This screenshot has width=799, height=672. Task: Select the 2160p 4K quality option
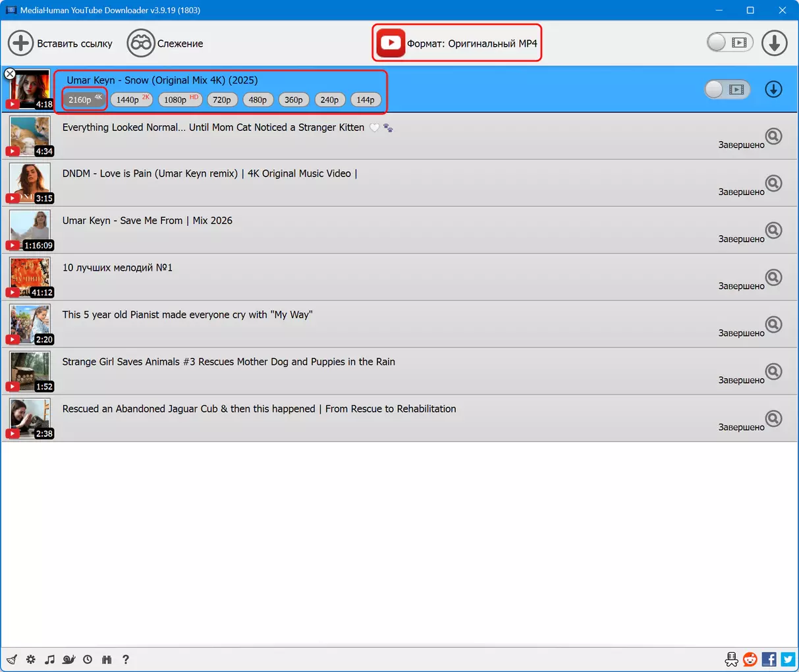point(84,99)
